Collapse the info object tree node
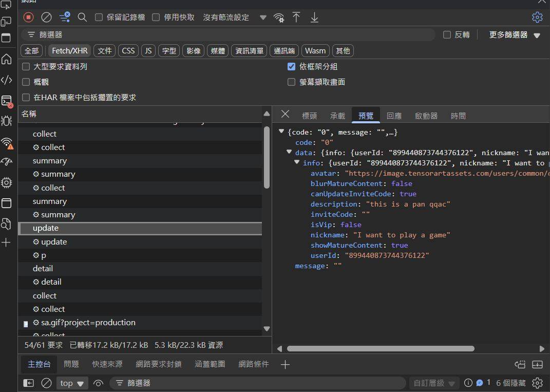 click(297, 163)
